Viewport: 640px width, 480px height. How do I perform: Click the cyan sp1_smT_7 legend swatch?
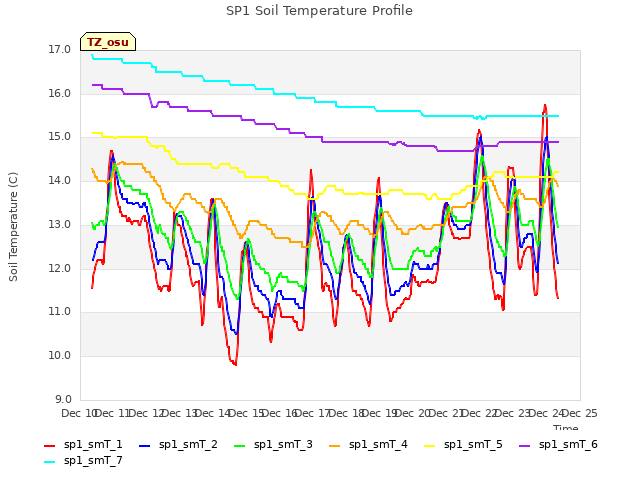tap(49, 462)
